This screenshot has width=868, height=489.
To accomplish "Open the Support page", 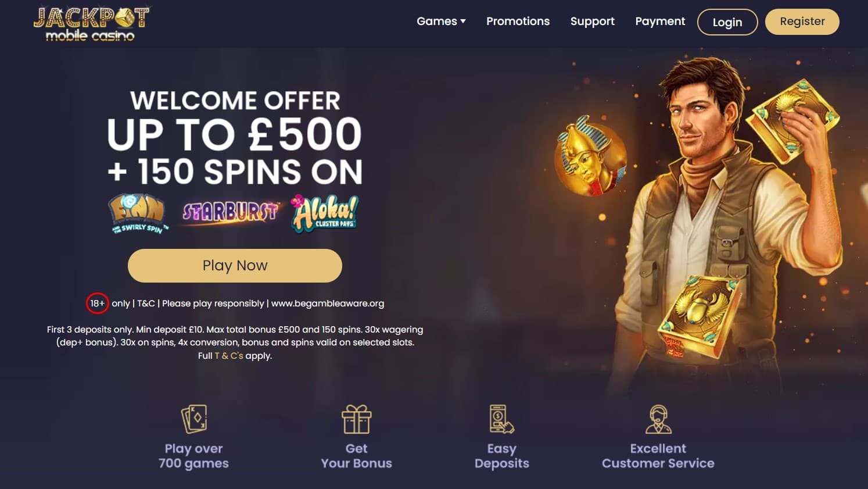I will (592, 22).
